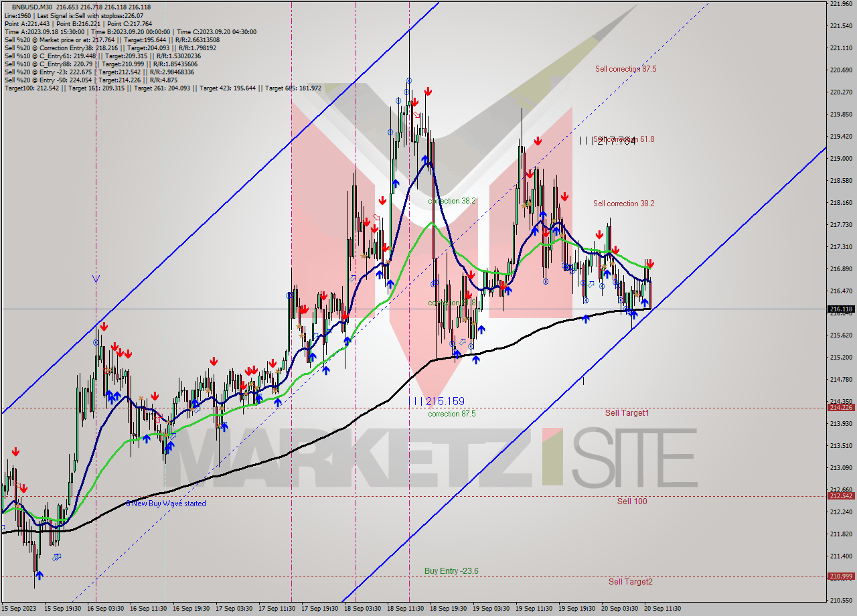Click the 221.960 price axis label
This screenshot has height=616, width=857.
[841, 4]
